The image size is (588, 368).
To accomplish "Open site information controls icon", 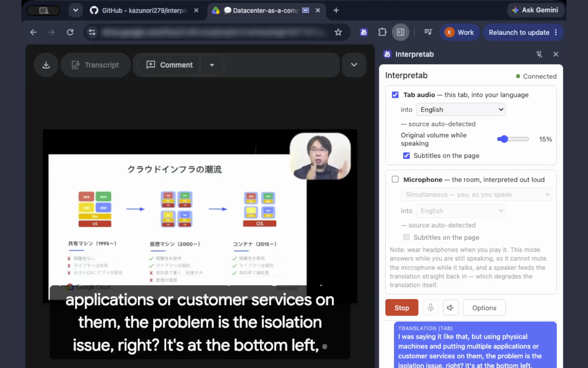I will click(x=92, y=32).
